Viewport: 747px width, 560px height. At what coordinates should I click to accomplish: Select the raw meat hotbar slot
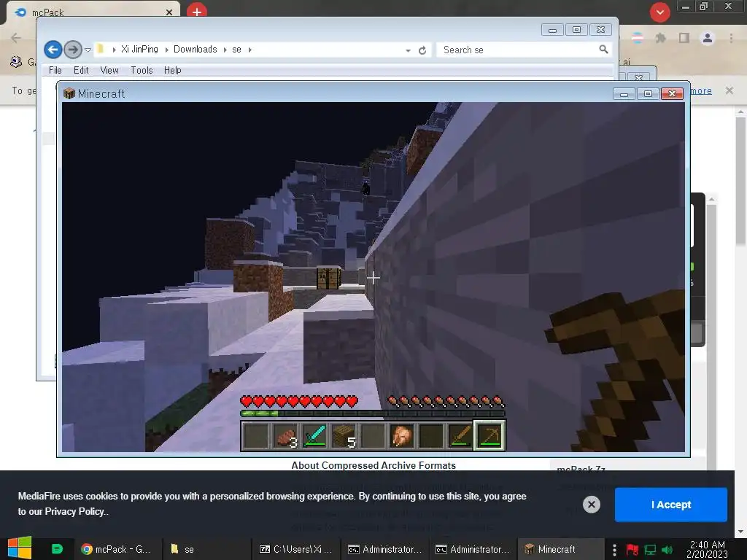(286, 436)
